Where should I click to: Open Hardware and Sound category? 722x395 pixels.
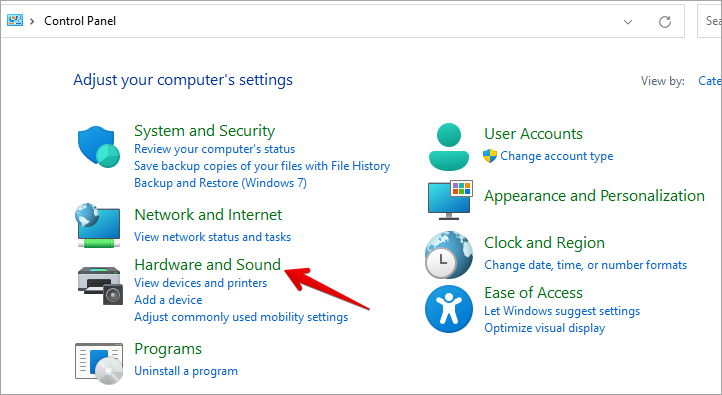click(x=207, y=264)
